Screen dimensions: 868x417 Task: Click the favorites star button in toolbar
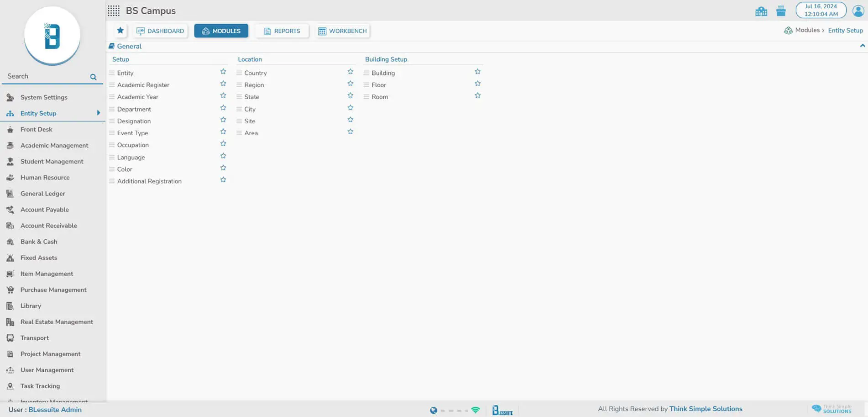point(120,31)
